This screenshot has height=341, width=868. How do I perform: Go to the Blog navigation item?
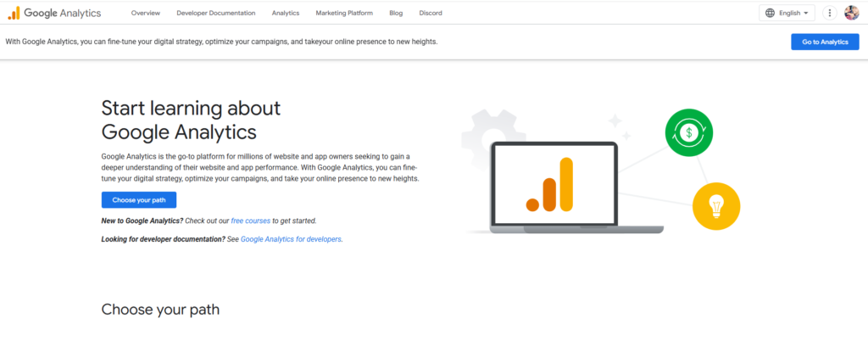(x=396, y=14)
